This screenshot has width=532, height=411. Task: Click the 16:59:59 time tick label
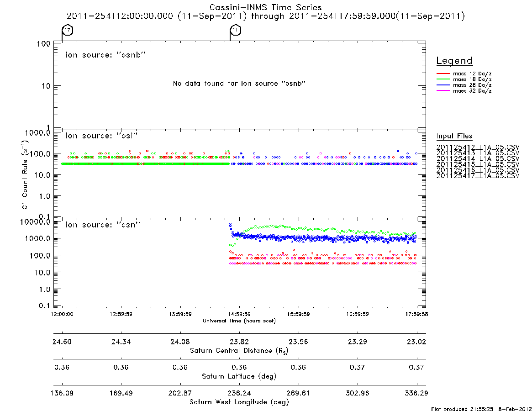(x=357, y=314)
